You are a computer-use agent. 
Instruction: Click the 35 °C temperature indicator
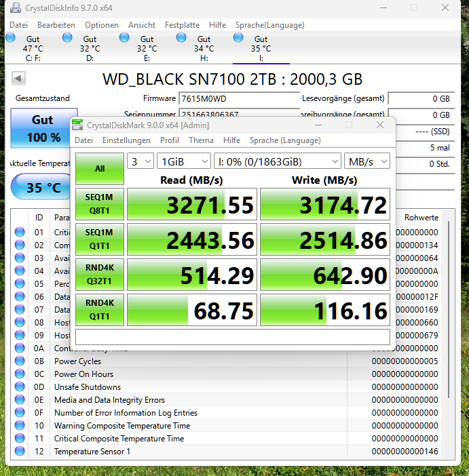pyautogui.click(x=41, y=187)
